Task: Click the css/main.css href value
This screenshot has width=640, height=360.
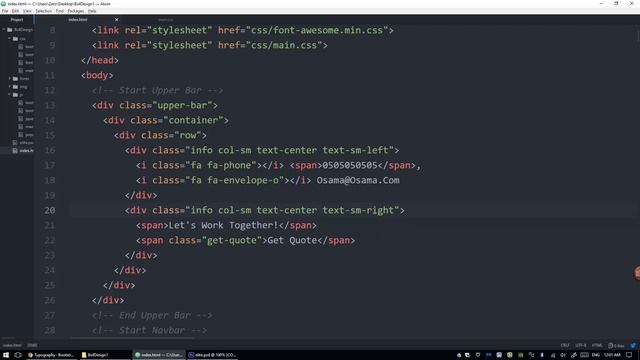Action: point(284,45)
